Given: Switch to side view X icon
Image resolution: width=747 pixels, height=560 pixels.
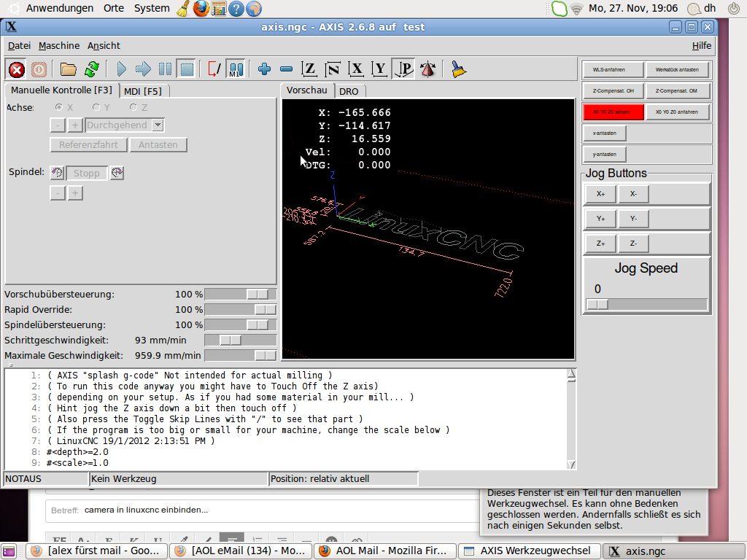Looking at the screenshot, I should click(356, 69).
